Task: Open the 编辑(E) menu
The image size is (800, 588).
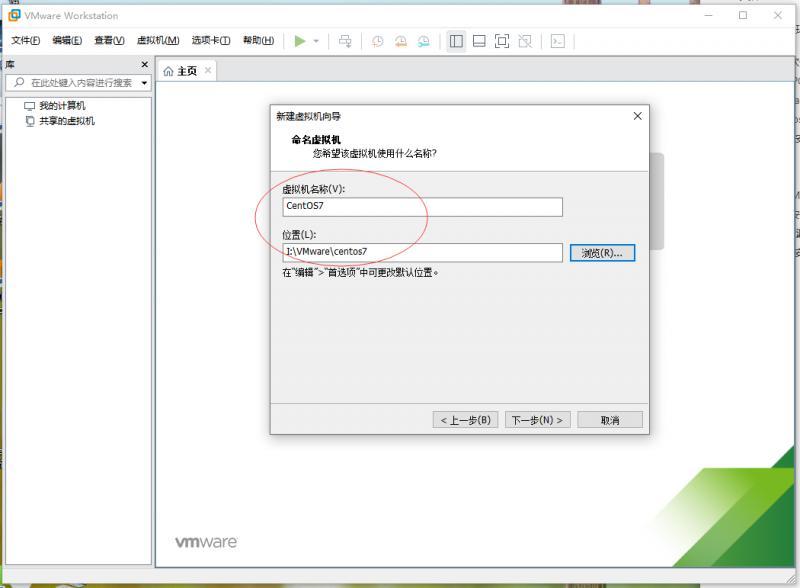Action: (x=67, y=40)
